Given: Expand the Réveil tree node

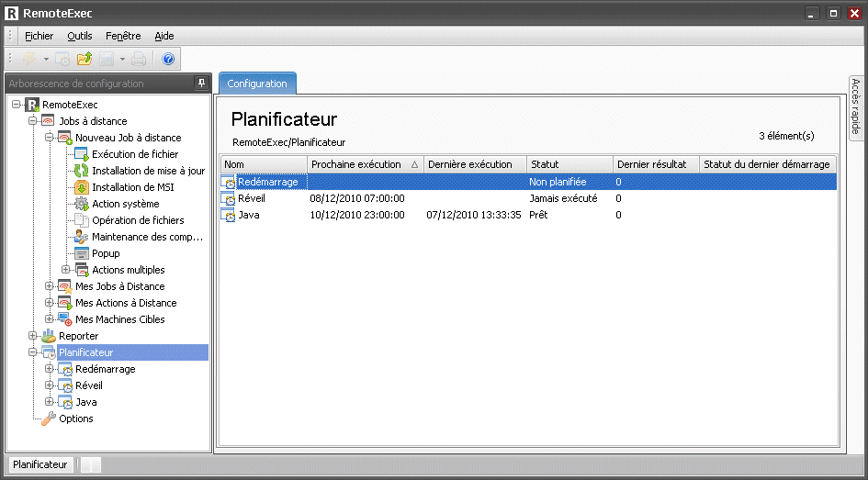Looking at the screenshot, I should (49, 385).
